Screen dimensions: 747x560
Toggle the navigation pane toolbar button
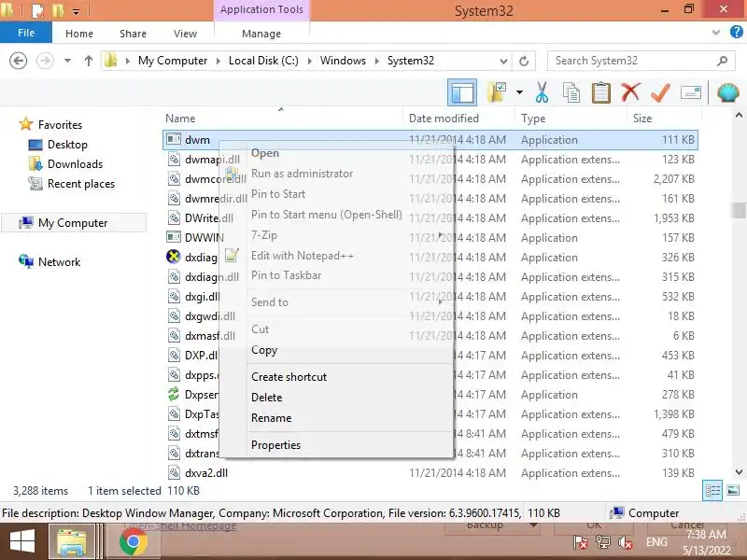(461, 92)
